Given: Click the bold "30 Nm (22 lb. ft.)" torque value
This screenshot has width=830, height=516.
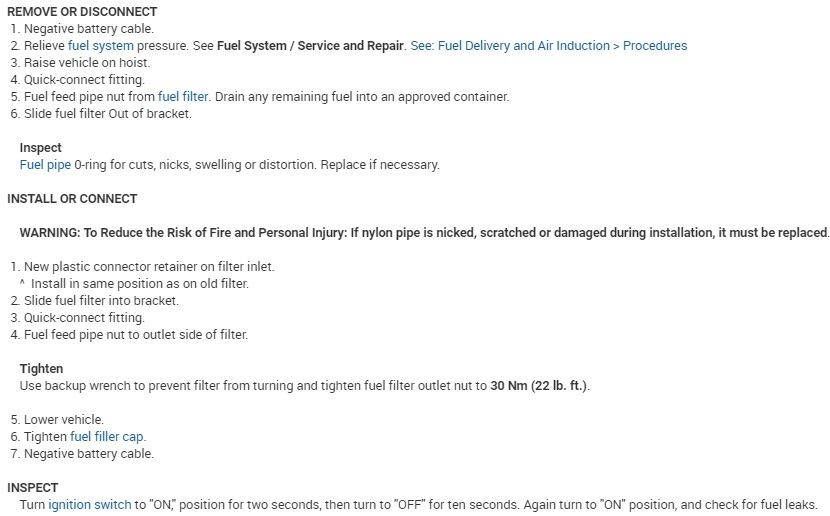Looking at the screenshot, I should pos(538,386).
